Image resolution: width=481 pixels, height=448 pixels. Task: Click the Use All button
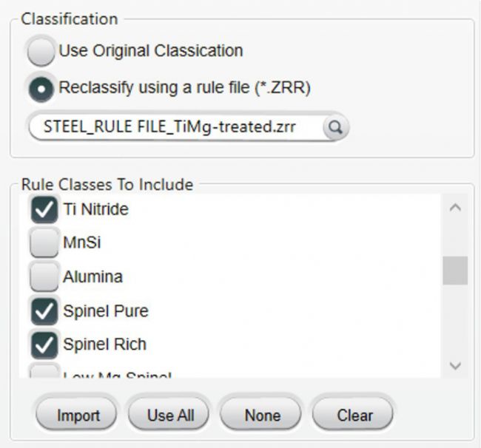point(169,414)
